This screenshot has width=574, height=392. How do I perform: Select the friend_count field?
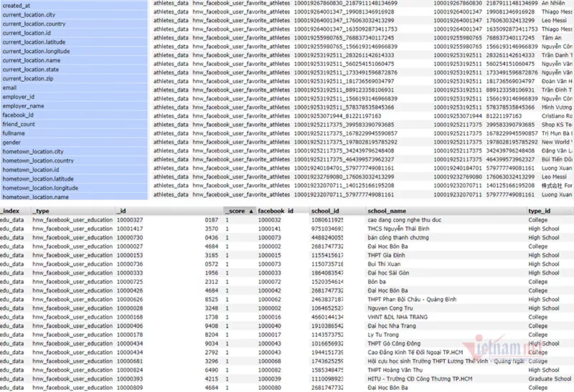click(x=19, y=124)
